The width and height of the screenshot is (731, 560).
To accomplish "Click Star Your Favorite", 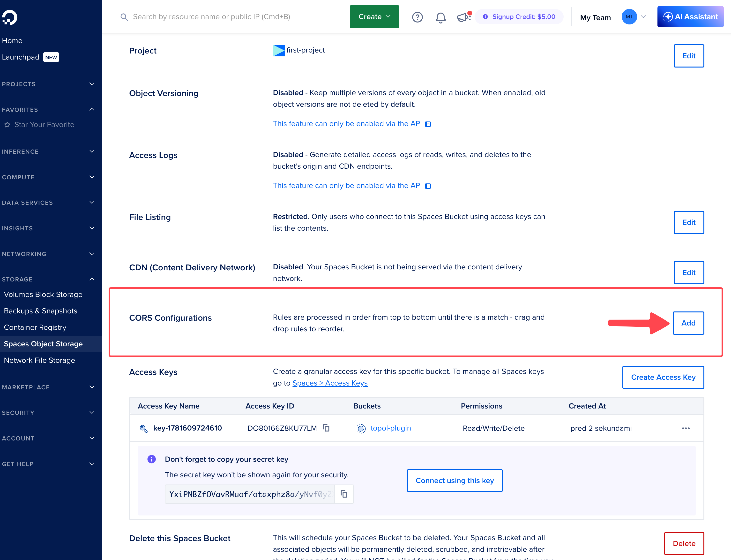I will 44,125.
